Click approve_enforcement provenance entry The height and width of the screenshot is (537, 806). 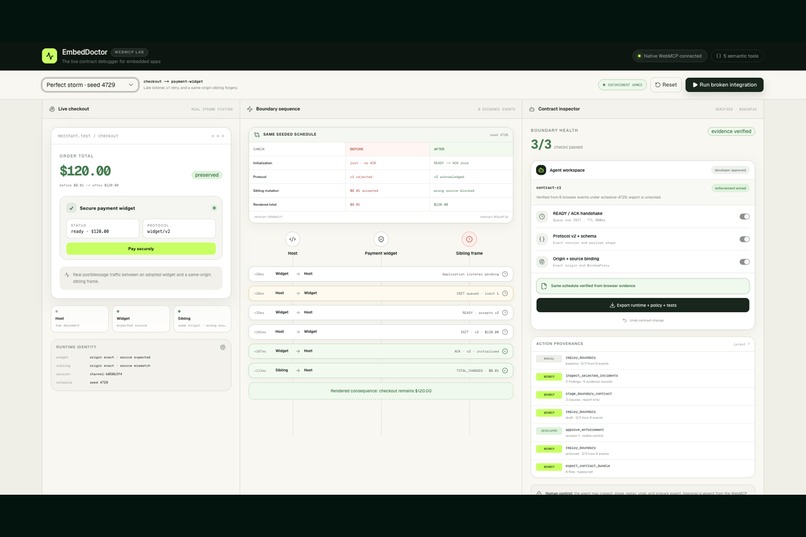[x=643, y=432]
